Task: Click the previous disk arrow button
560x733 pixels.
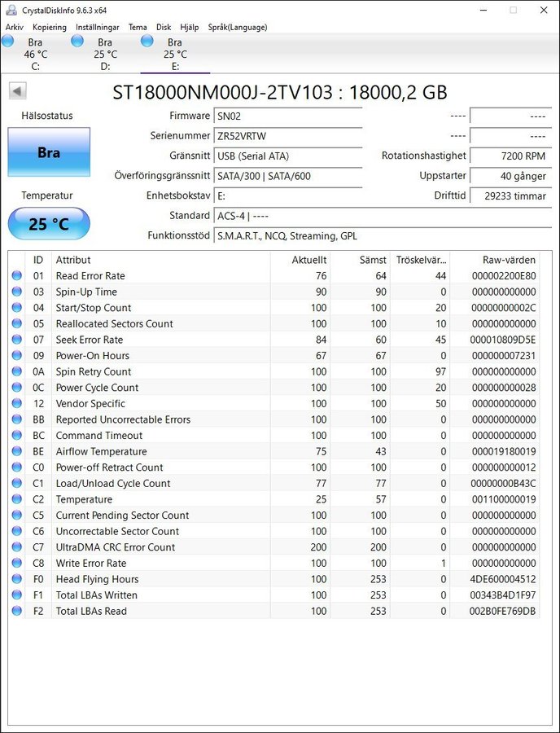Action: pyautogui.click(x=17, y=91)
